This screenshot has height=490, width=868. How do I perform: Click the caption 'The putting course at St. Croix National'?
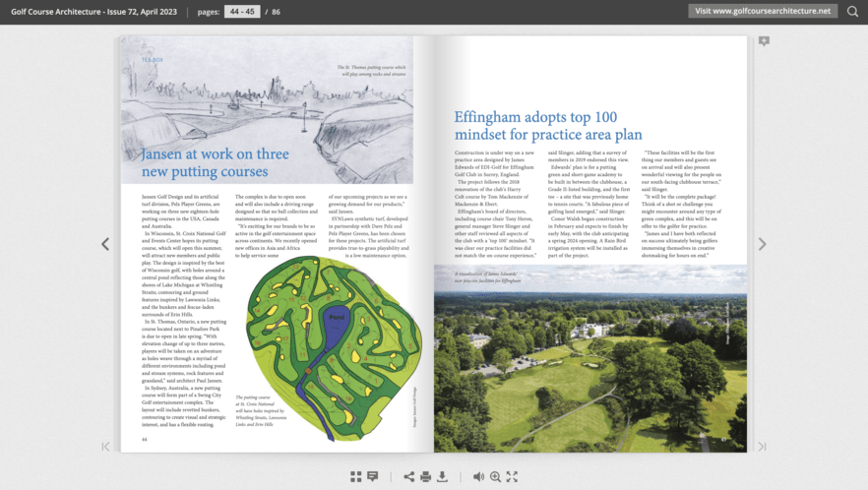(260, 411)
